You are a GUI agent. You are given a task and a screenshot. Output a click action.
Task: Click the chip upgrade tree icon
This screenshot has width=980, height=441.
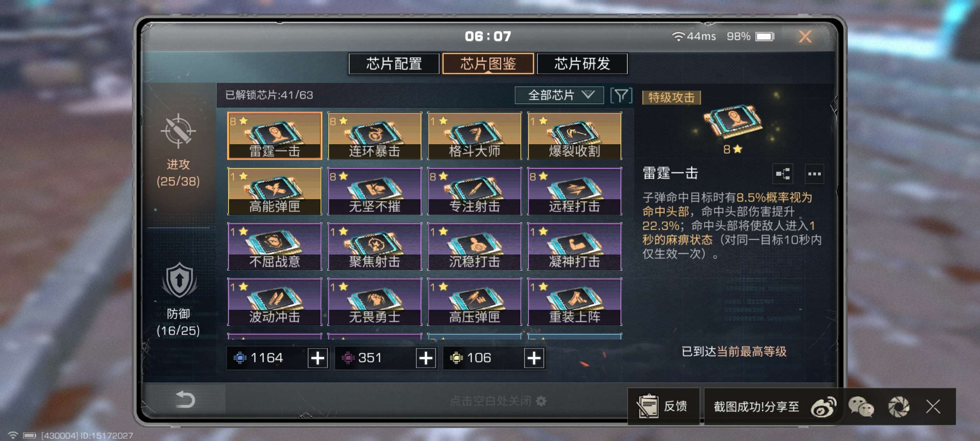[783, 174]
